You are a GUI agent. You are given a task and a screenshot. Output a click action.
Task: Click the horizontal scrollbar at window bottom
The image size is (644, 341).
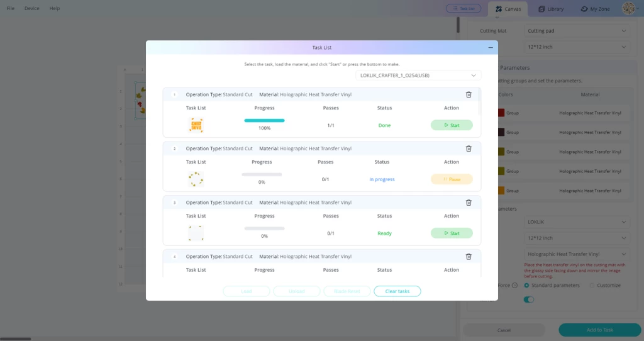pyautogui.click(x=16, y=339)
